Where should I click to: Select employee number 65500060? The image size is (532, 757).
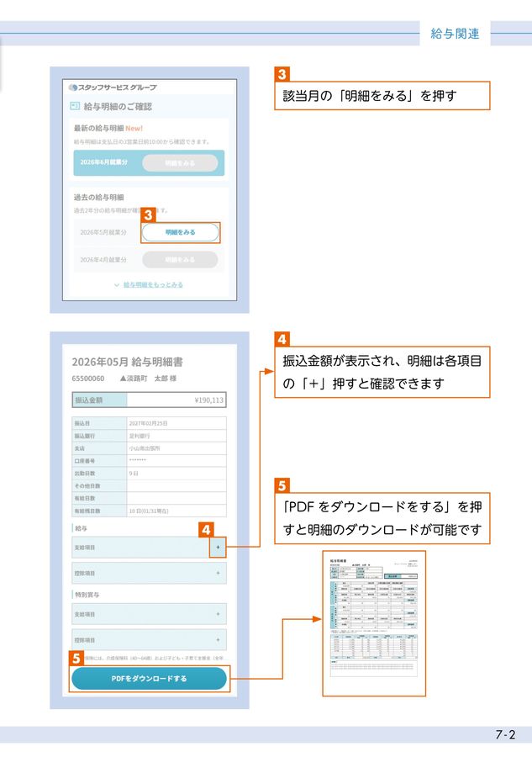click(x=87, y=378)
